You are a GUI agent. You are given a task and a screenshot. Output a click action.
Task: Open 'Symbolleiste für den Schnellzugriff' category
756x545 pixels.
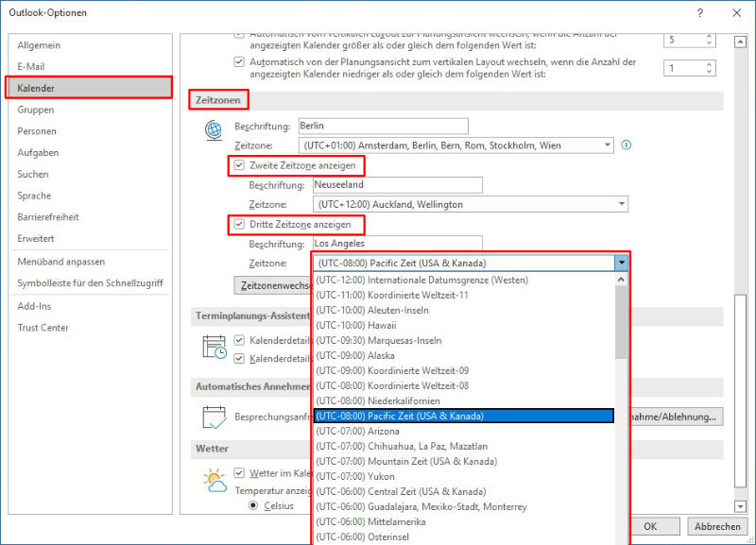point(90,282)
